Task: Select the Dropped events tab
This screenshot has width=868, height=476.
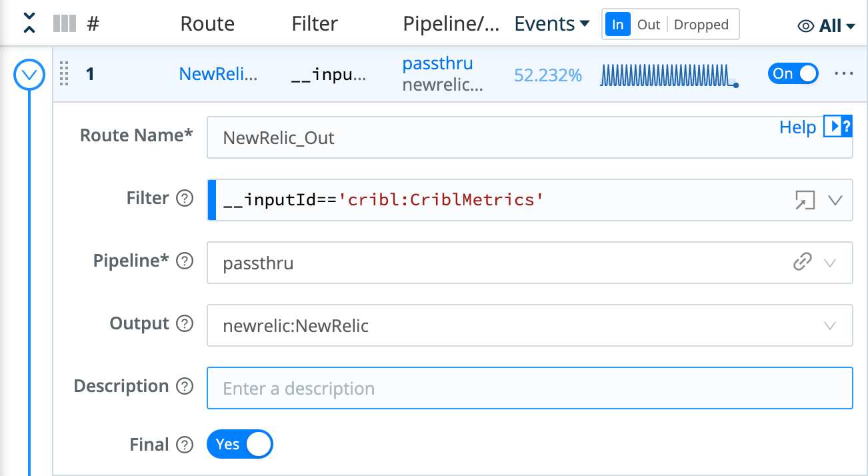Action: [701, 25]
